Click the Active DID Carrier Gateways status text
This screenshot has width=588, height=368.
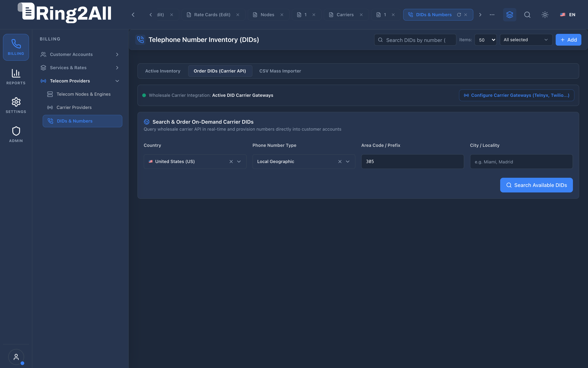coord(243,95)
